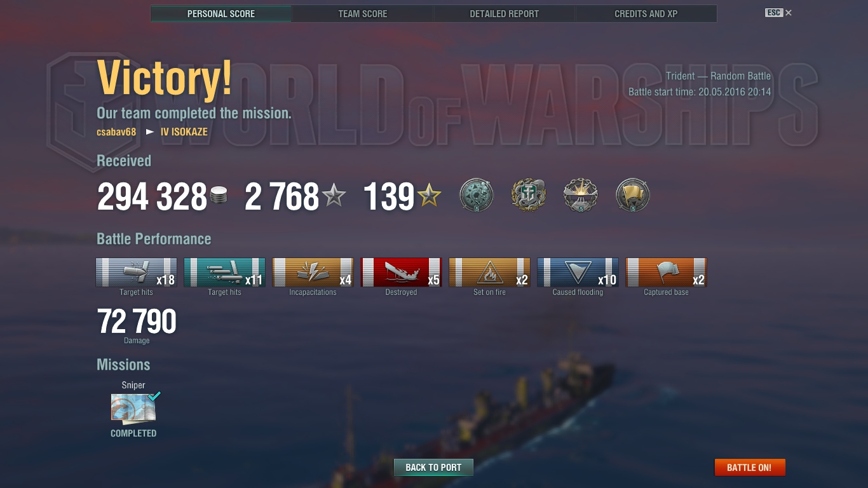Image resolution: width=868 pixels, height=488 pixels.
Task: Start next match with Battle On!
Action: 750,467
